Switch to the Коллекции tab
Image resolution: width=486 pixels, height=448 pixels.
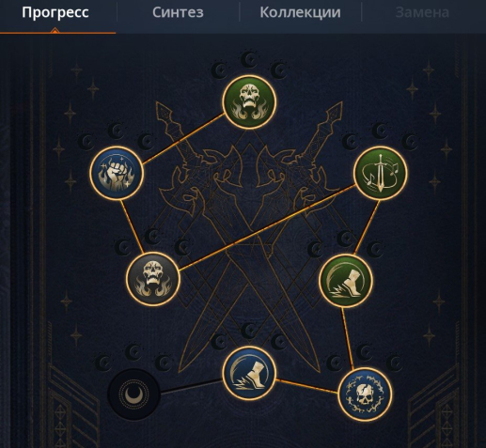pyautogui.click(x=300, y=12)
